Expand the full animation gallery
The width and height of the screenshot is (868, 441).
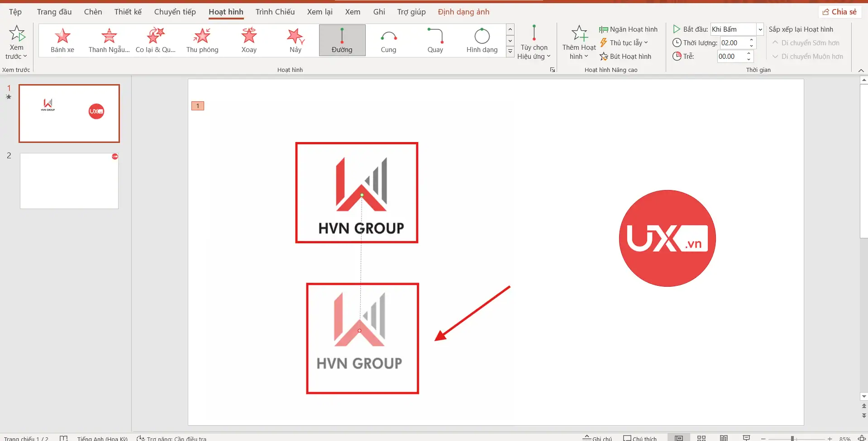point(510,52)
